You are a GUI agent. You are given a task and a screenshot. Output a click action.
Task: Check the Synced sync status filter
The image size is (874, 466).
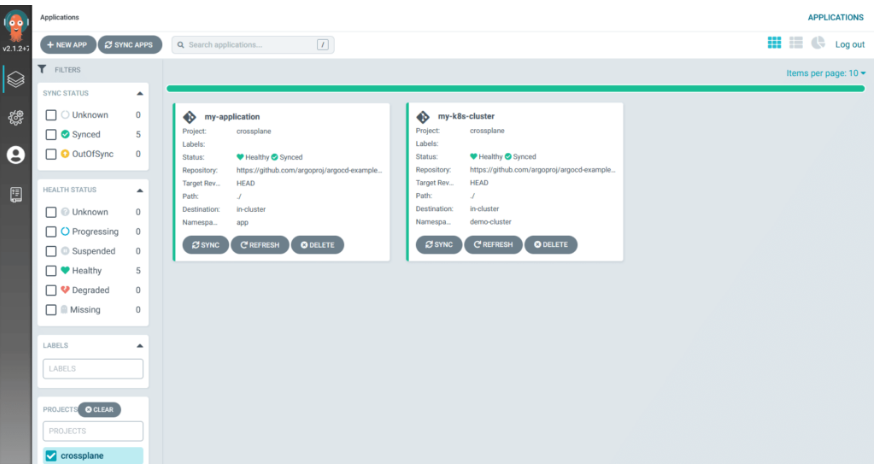pos(51,134)
